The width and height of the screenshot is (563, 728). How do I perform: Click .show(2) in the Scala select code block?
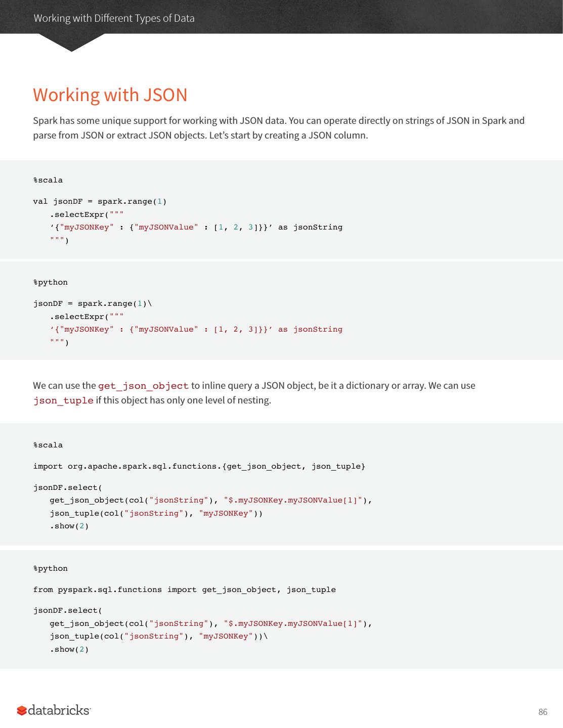pos(69,526)
